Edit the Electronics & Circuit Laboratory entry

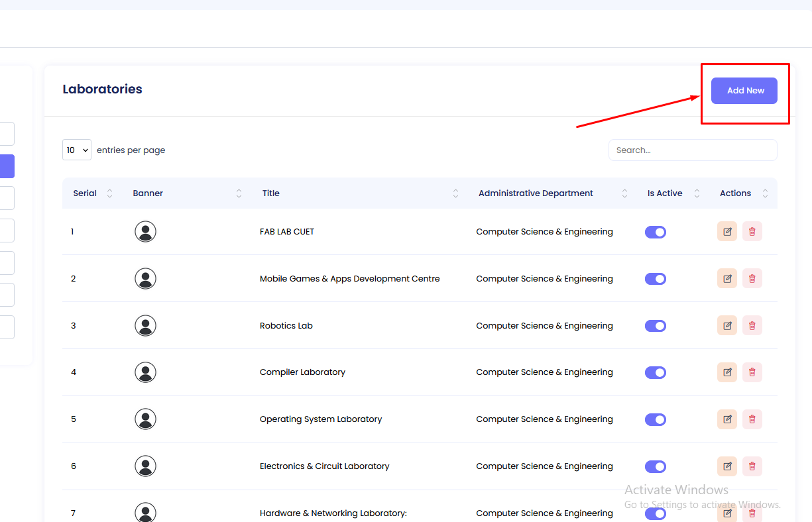(x=727, y=466)
